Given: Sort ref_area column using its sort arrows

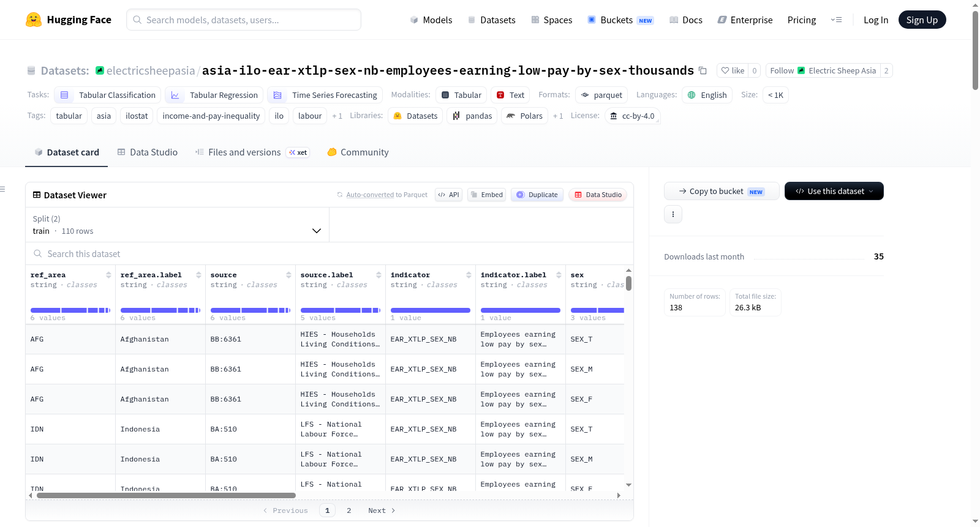Looking at the screenshot, I should pos(108,275).
